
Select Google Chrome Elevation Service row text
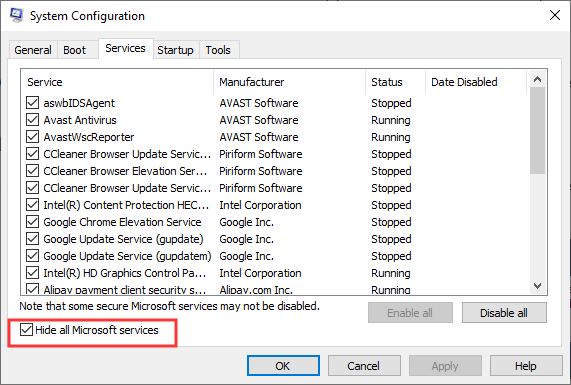(122, 222)
